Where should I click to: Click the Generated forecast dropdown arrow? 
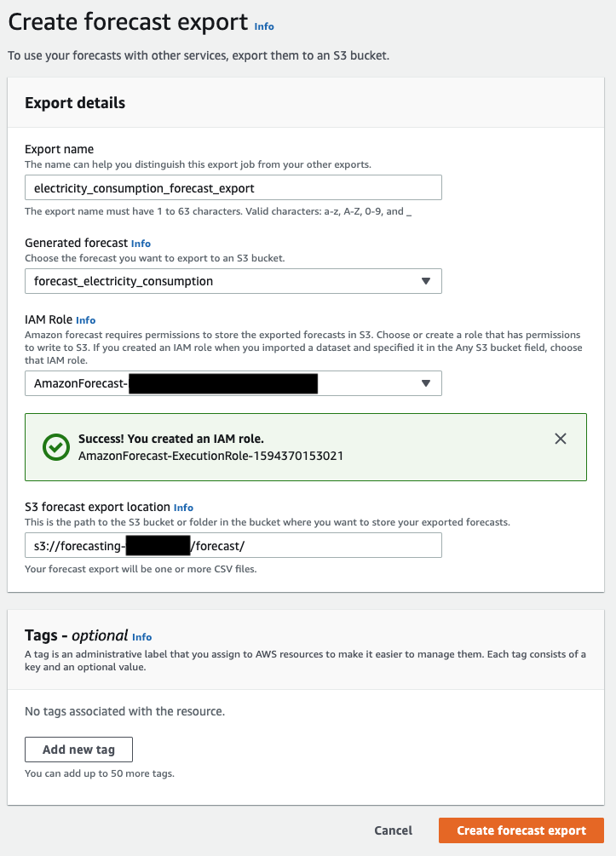click(x=426, y=281)
